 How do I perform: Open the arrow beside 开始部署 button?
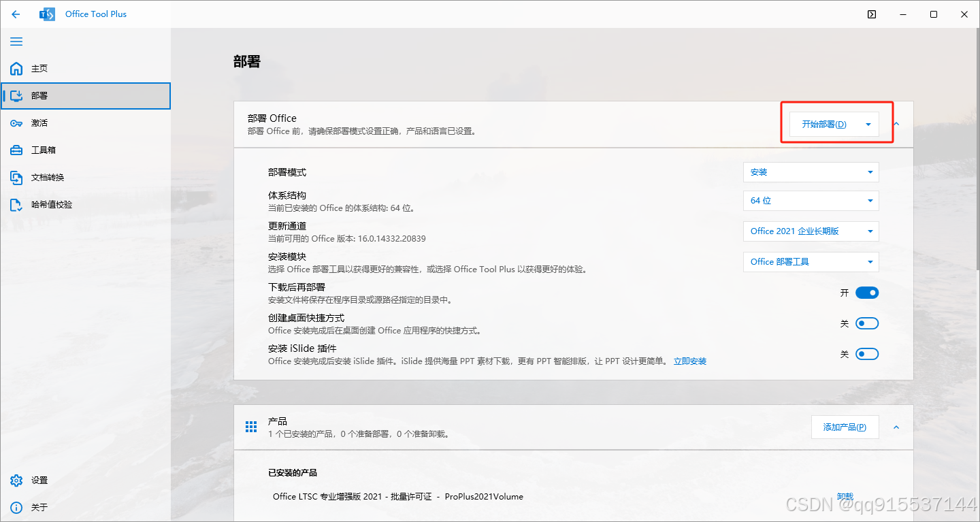[x=868, y=125]
